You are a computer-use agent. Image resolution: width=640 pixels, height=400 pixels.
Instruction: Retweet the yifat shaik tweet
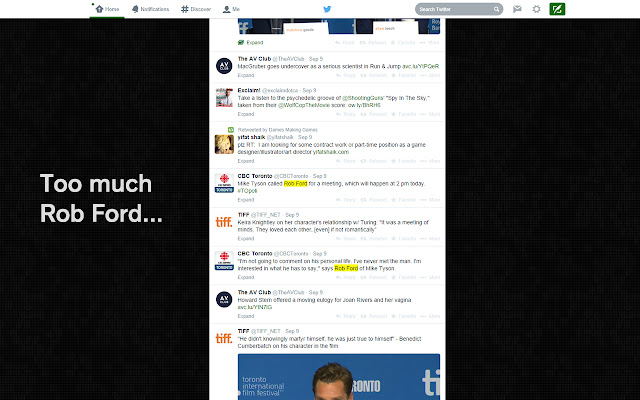pos(373,161)
